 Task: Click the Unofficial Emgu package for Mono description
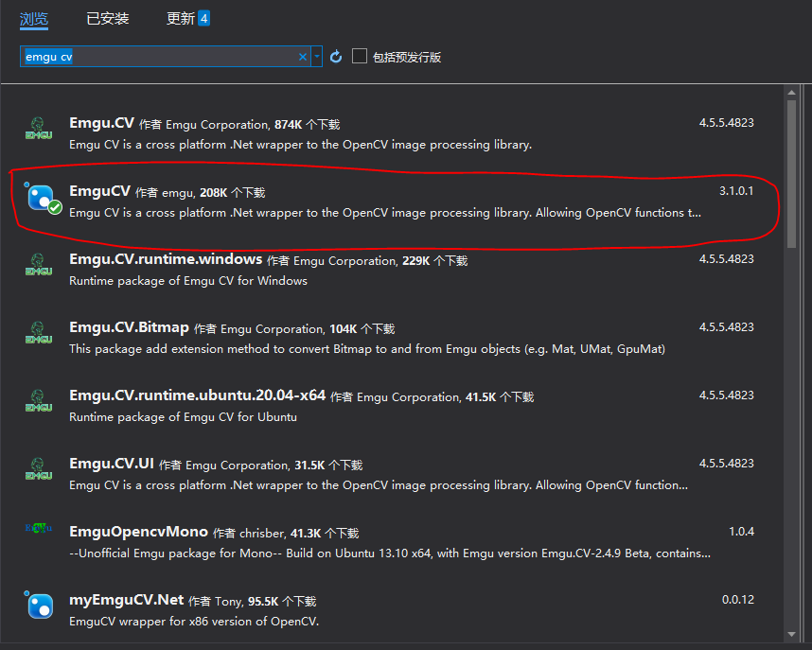coord(389,553)
